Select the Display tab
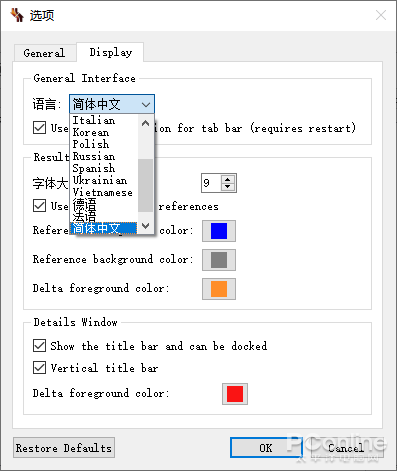The image size is (397, 471). (110, 52)
